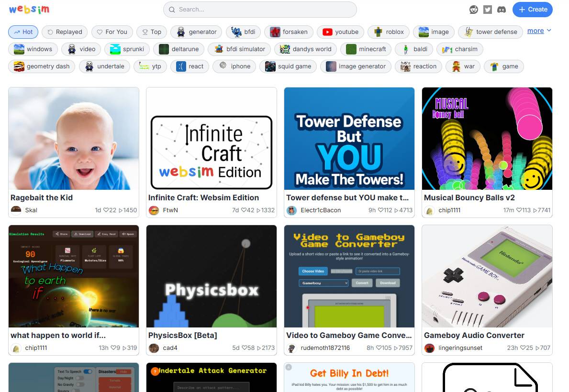Screen dimensions: 569x392
Task: Filter by dandys world tag
Action: (x=305, y=49)
